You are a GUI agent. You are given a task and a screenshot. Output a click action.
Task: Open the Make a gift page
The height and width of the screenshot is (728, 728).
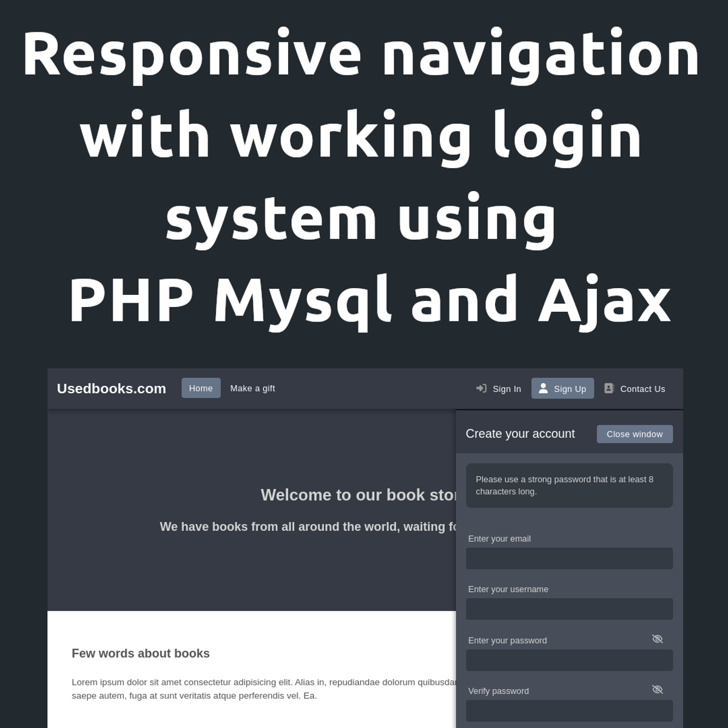[252, 388]
